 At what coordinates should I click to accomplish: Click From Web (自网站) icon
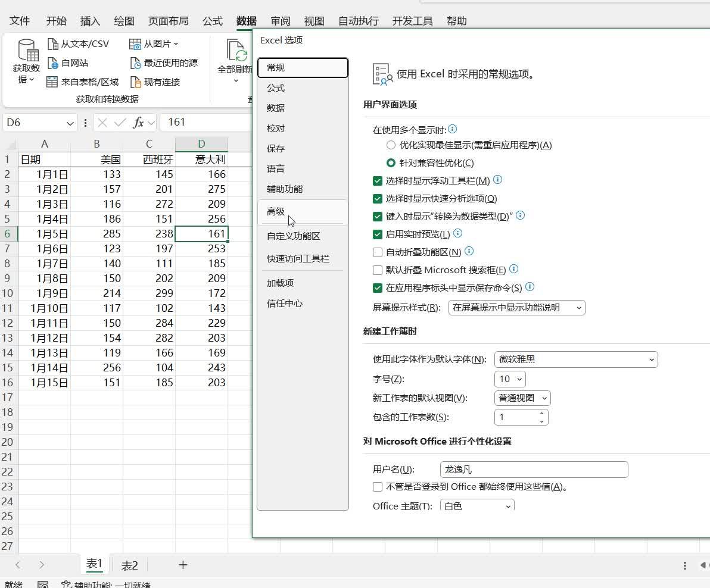pos(53,63)
